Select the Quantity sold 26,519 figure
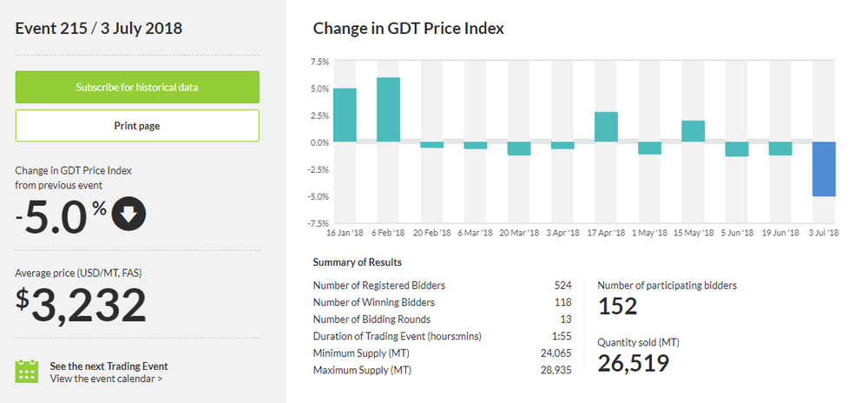 click(x=634, y=363)
